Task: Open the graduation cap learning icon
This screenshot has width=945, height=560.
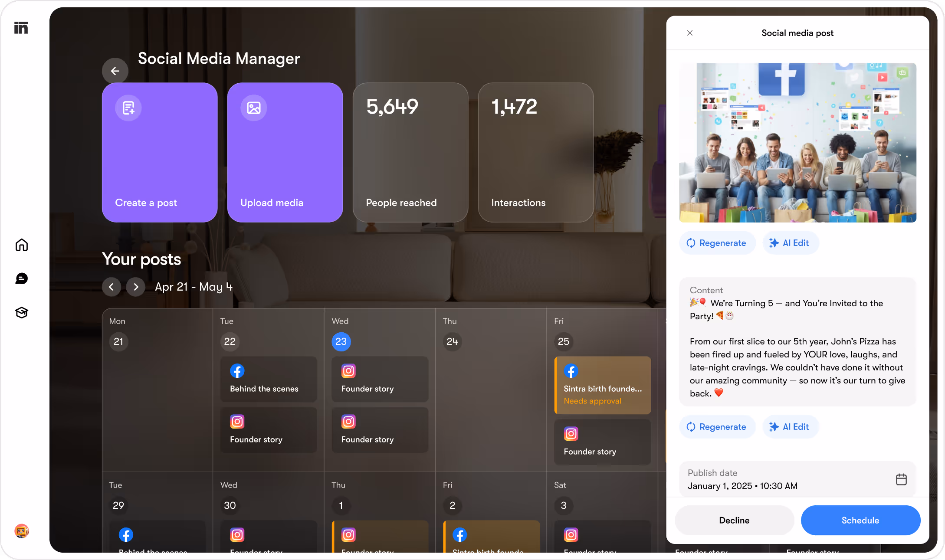Action: [21, 312]
